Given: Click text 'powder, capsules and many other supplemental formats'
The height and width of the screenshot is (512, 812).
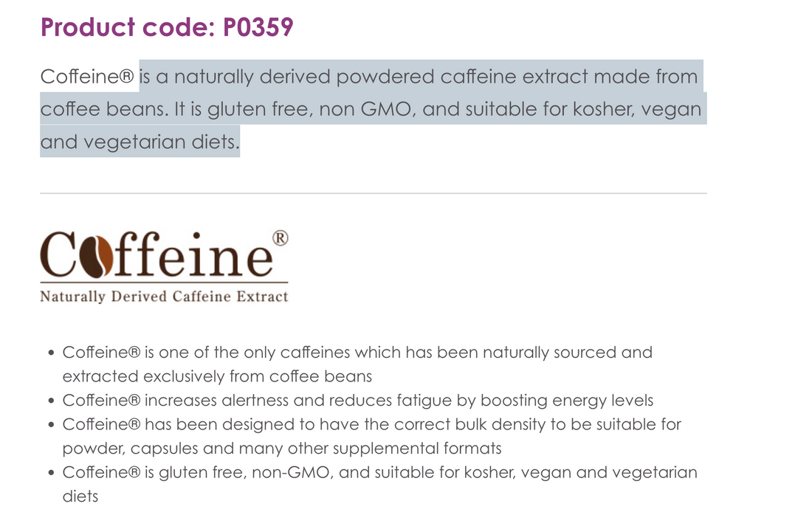Looking at the screenshot, I should pos(282,449).
